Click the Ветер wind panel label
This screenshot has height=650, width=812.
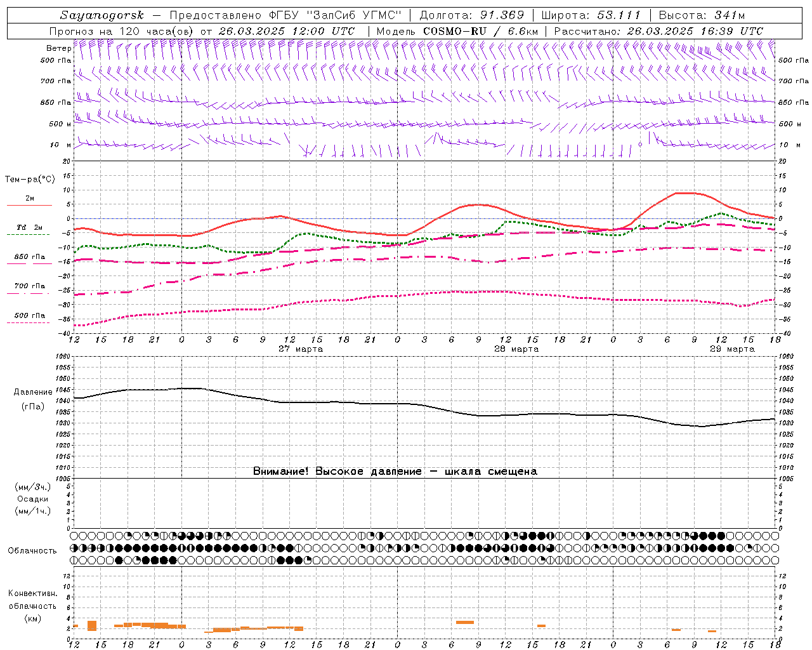[x=58, y=48]
